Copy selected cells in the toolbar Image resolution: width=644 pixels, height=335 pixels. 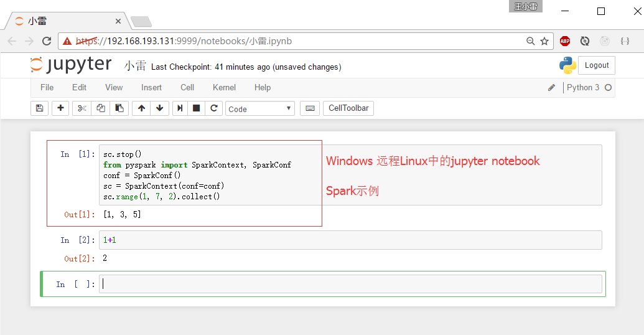(x=101, y=108)
